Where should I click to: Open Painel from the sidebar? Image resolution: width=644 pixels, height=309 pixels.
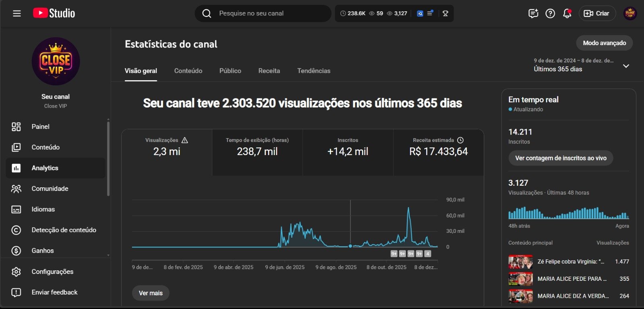click(56, 127)
